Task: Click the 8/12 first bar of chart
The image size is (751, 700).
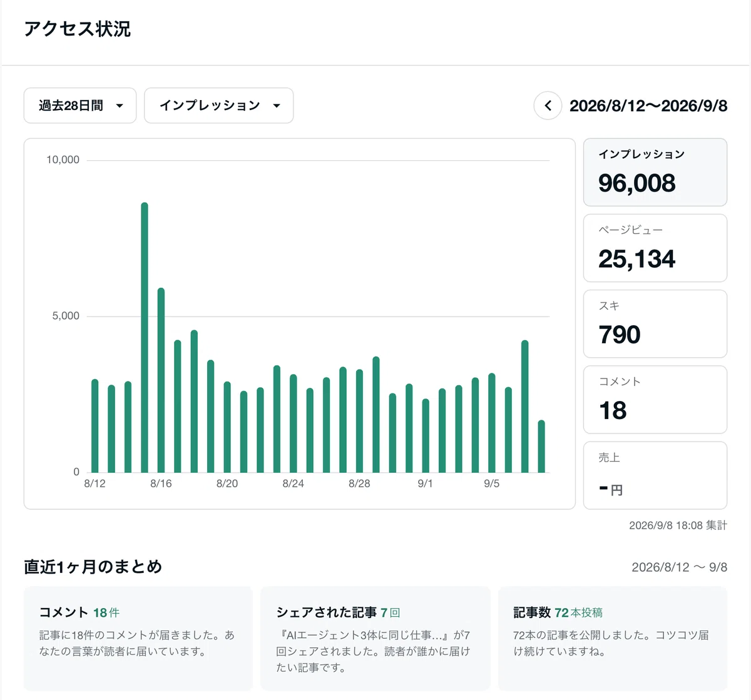Action: (x=95, y=426)
